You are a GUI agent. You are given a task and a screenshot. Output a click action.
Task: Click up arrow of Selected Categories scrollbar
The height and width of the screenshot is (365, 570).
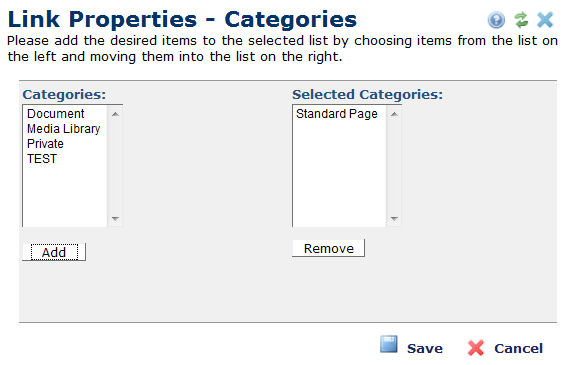point(394,114)
